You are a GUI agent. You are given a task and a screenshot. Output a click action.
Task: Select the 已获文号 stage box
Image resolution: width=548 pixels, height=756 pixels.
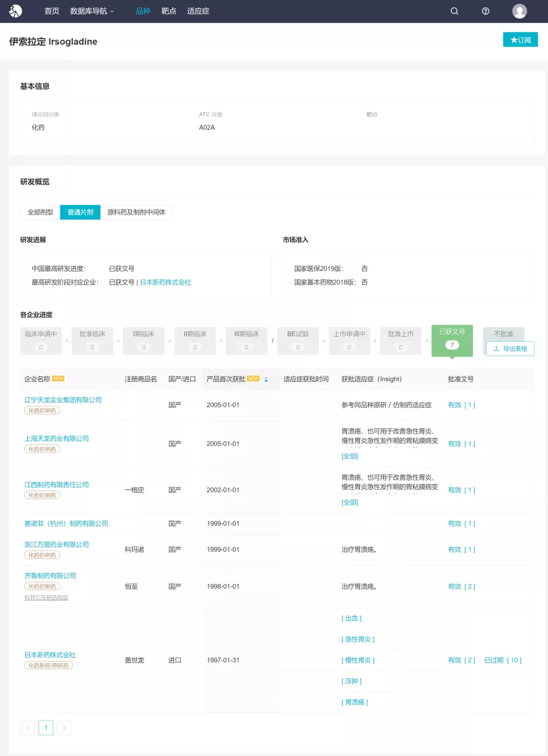click(452, 340)
